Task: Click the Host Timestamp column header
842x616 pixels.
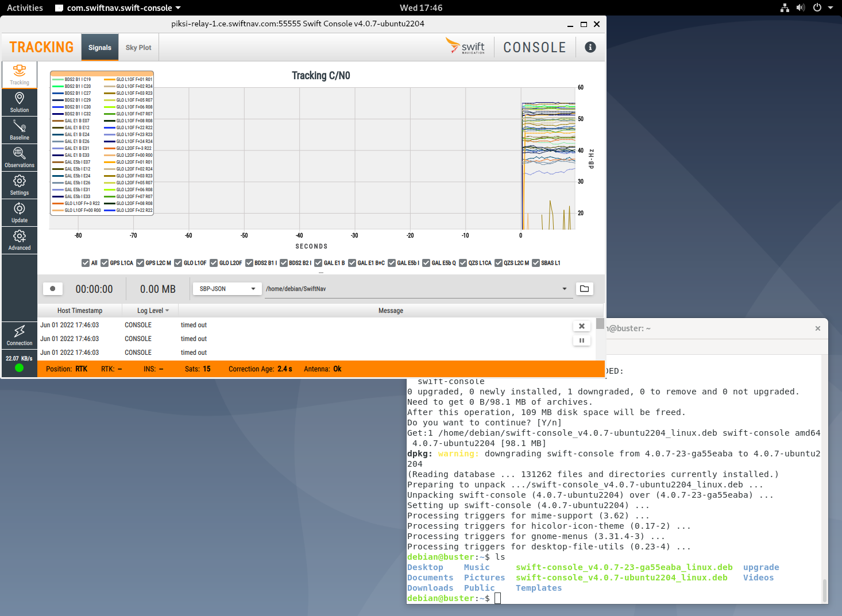Action: [80, 311]
